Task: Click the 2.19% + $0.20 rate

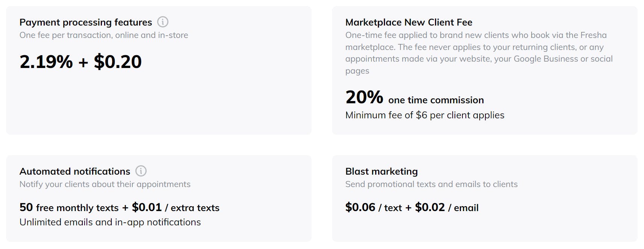Action: coord(80,62)
